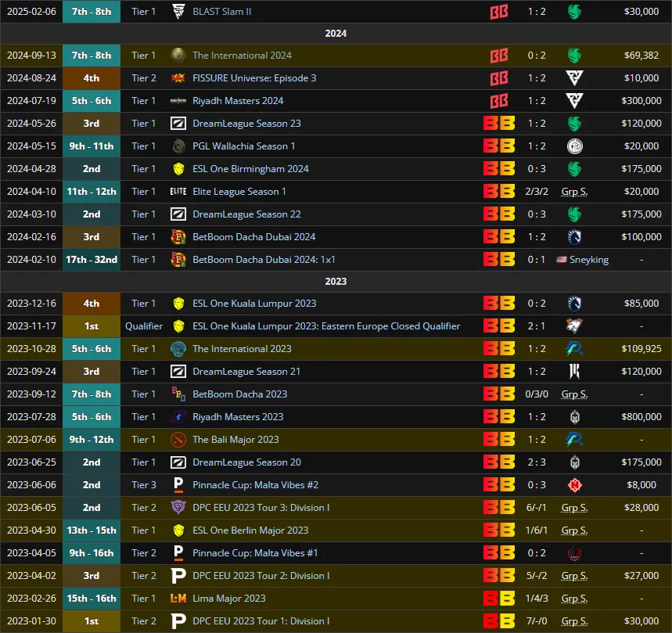Open ESL One Berlin Major 2023 link
672x633 pixels.
[250, 530]
